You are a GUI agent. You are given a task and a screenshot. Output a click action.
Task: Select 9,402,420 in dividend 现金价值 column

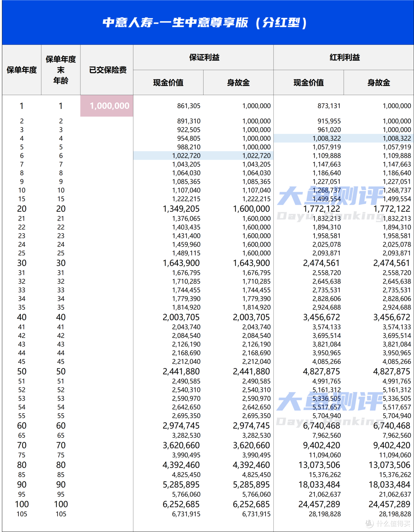tap(322, 445)
